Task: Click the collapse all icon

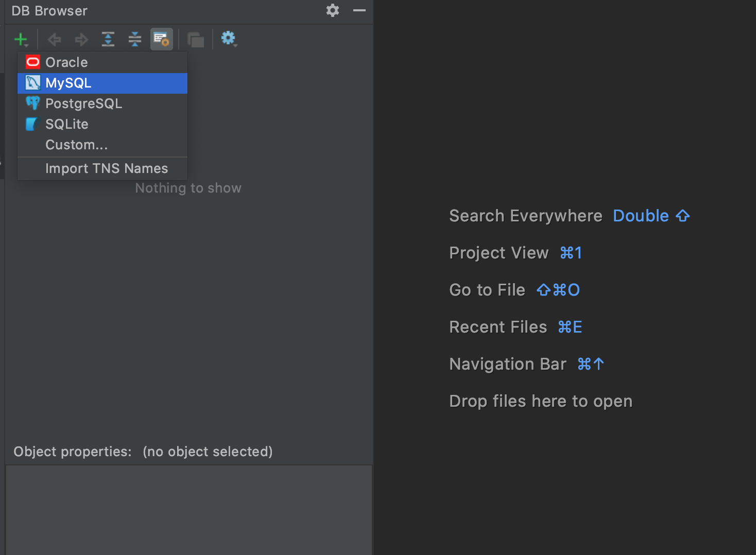Action: click(135, 39)
